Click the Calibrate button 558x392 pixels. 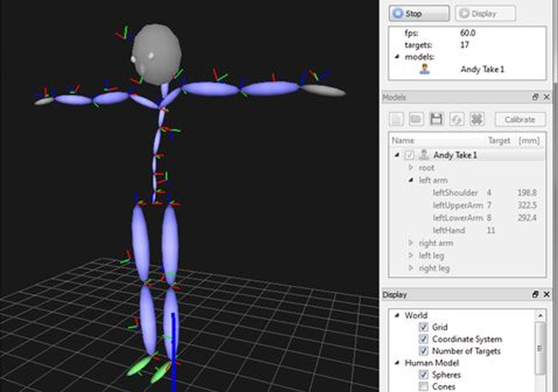pos(520,119)
